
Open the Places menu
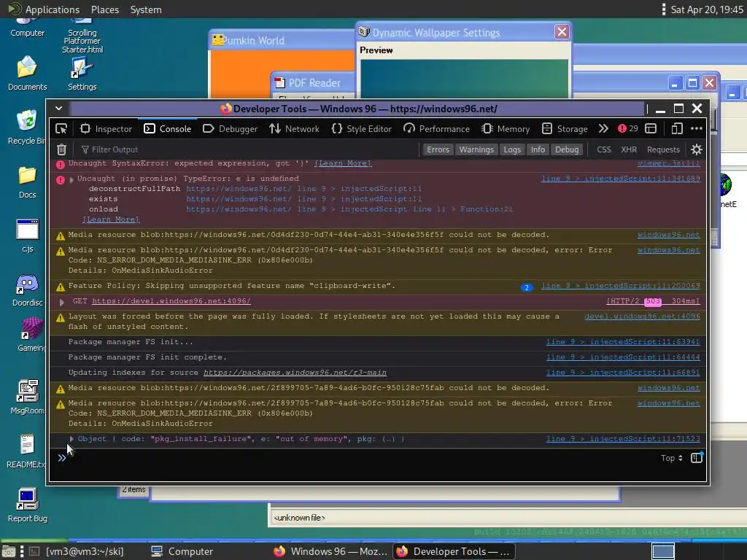point(105,9)
